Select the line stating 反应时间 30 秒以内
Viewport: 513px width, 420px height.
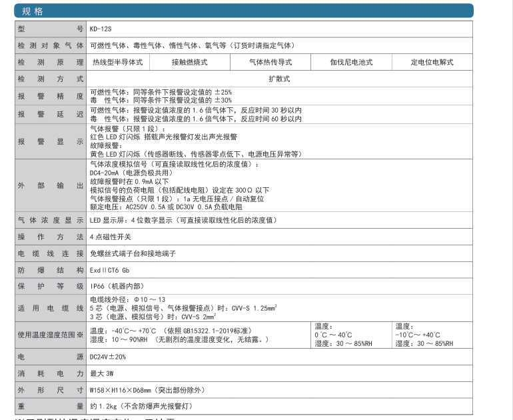[x=196, y=110]
